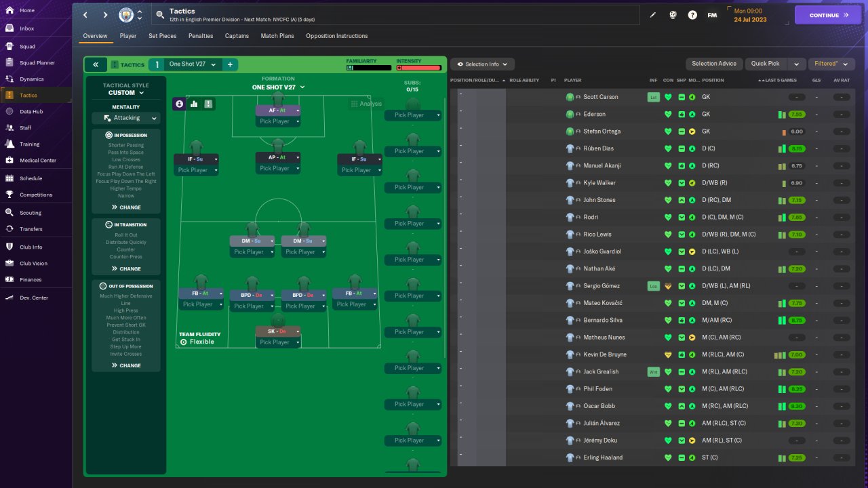Open the Tactical Style Custom dropdown
Viewport: 868px width, 488px height.
126,93
